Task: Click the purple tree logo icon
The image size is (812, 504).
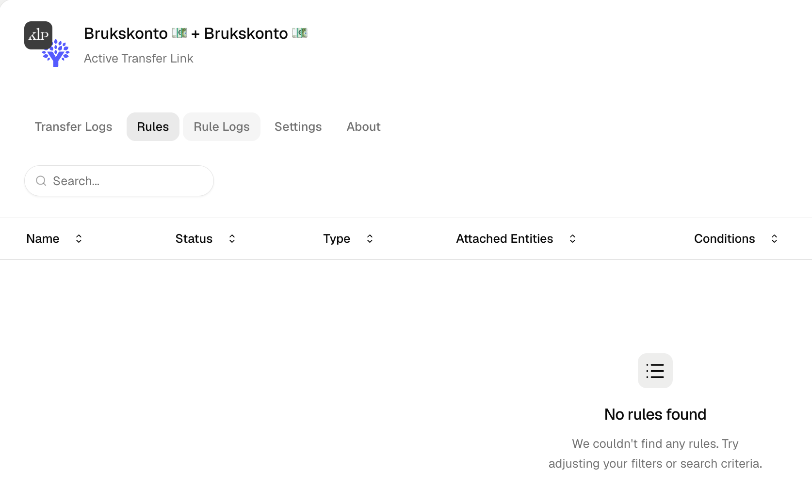Action: click(x=56, y=53)
